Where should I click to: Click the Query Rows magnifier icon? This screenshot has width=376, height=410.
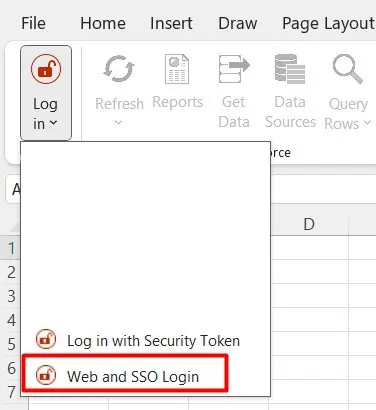(347, 69)
